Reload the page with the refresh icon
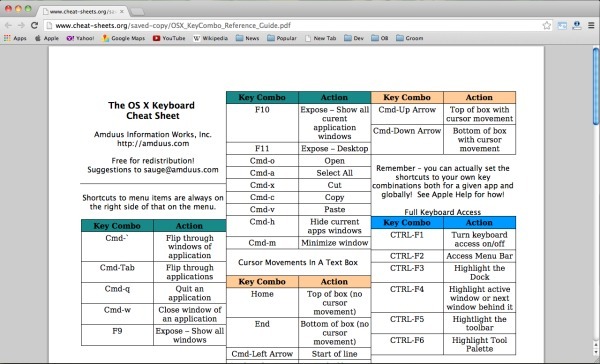The height and width of the screenshot is (364, 600). point(34,25)
